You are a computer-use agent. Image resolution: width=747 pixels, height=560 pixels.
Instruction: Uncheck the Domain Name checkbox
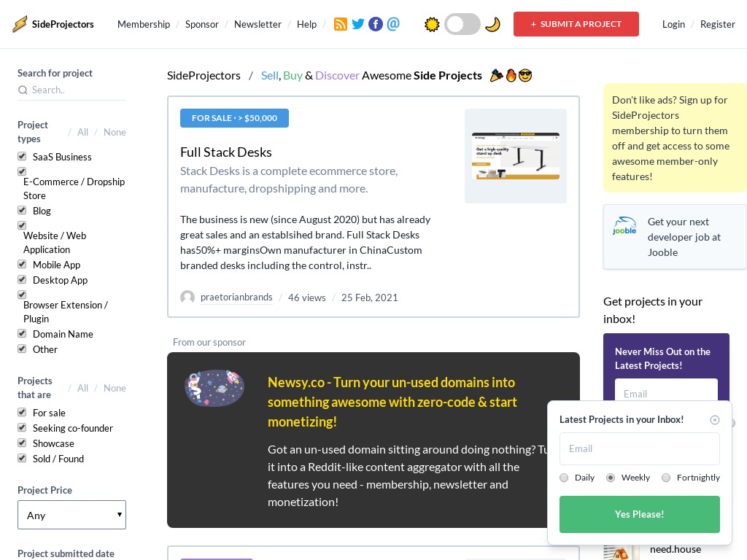[22, 333]
